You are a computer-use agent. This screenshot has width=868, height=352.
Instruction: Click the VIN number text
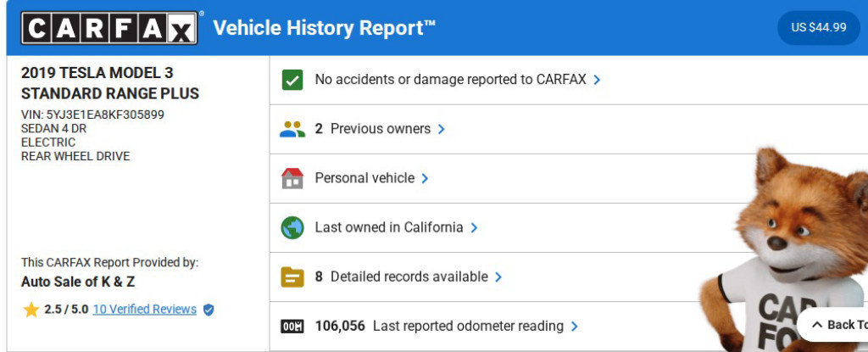(x=92, y=115)
